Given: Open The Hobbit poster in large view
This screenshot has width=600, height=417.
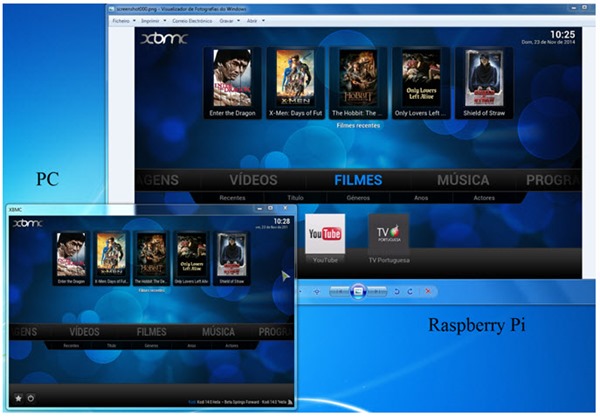Looking at the screenshot, I should [358, 78].
